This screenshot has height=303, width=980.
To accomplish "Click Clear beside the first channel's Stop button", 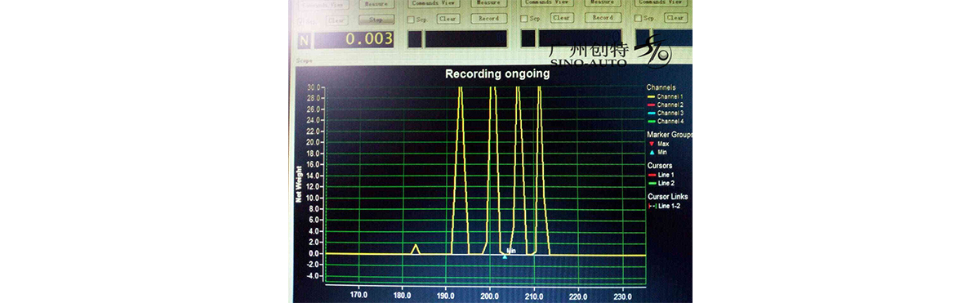I will pos(336,20).
